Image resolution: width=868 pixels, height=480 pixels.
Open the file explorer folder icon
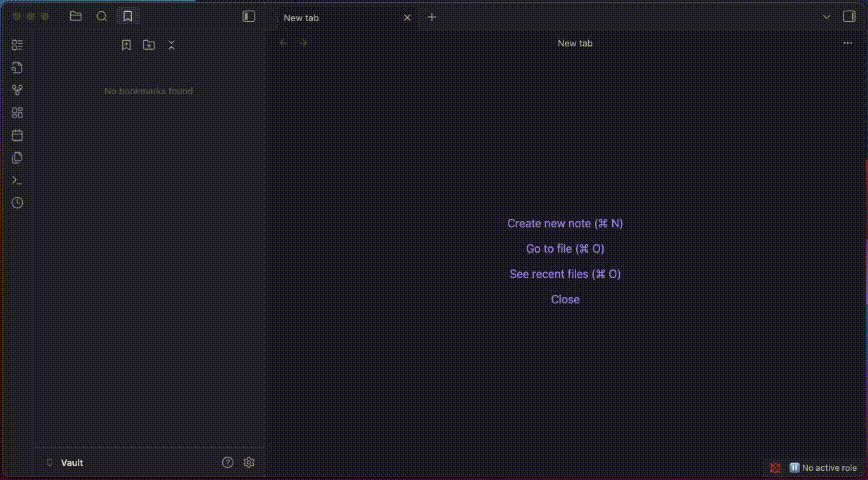(76, 17)
